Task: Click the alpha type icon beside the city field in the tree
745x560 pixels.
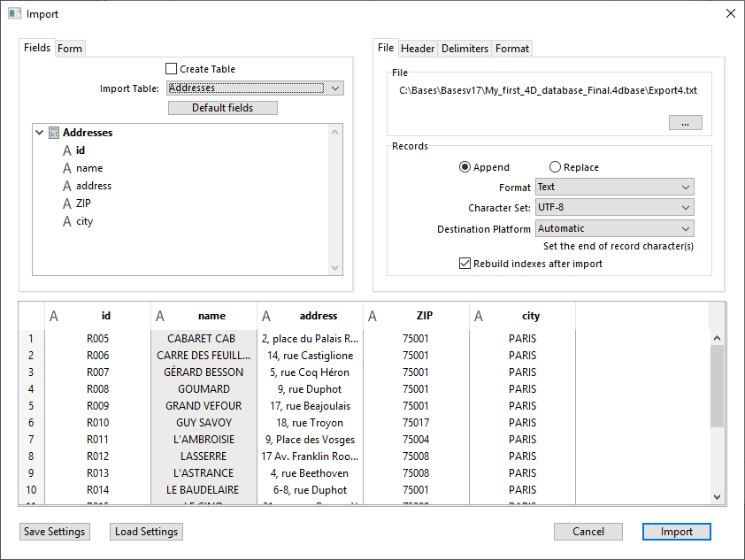Action: pos(66,221)
